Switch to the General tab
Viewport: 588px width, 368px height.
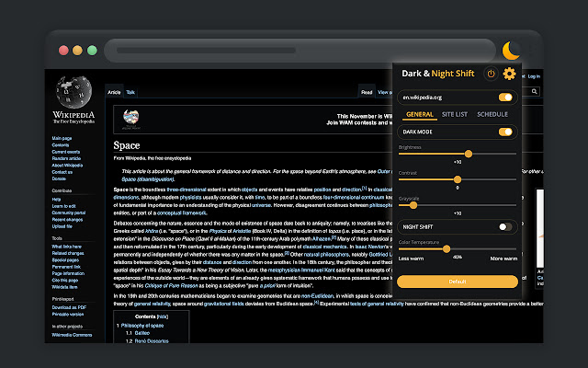click(x=420, y=114)
